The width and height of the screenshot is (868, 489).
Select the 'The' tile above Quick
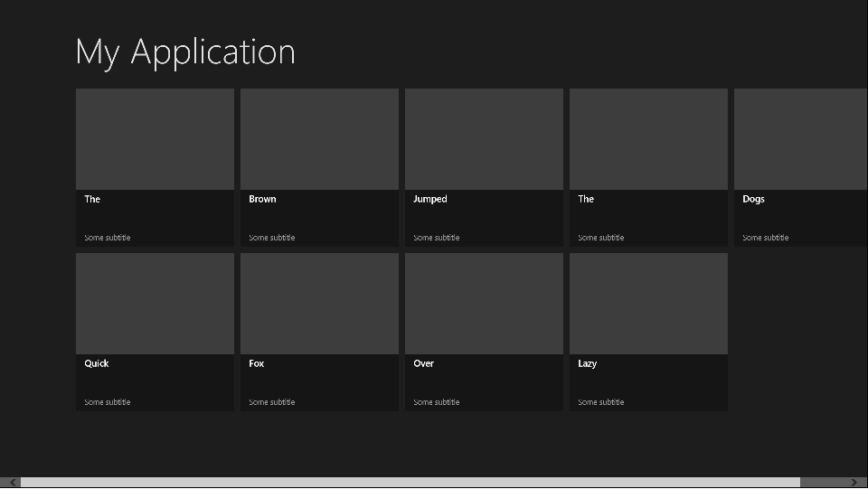(x=155, y=167)
